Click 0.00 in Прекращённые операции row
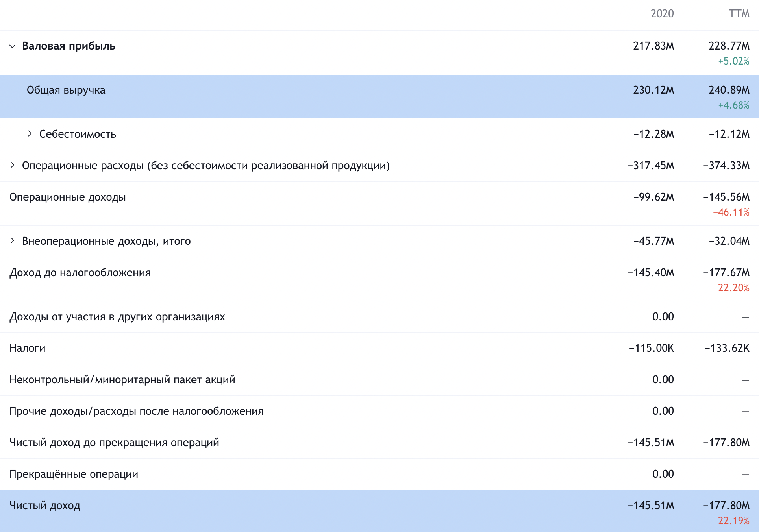 pos(663,474)
